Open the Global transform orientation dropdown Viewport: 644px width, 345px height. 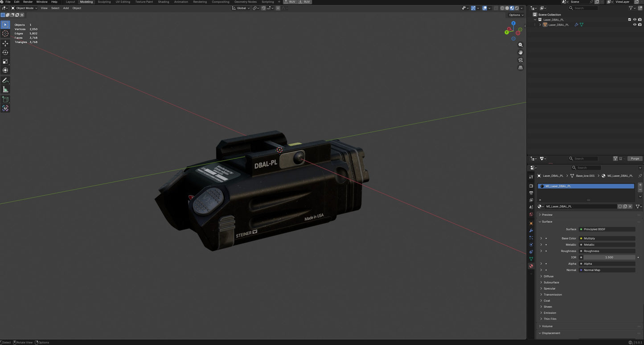[241, 8]
